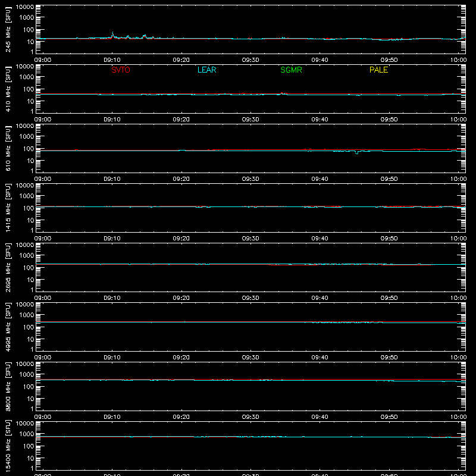Image resolution: width=476 pixels, height=476 pixels.
Task: Click the 1000 y-axis label of 410 MHz panel
Action: (x=27, y=77)
